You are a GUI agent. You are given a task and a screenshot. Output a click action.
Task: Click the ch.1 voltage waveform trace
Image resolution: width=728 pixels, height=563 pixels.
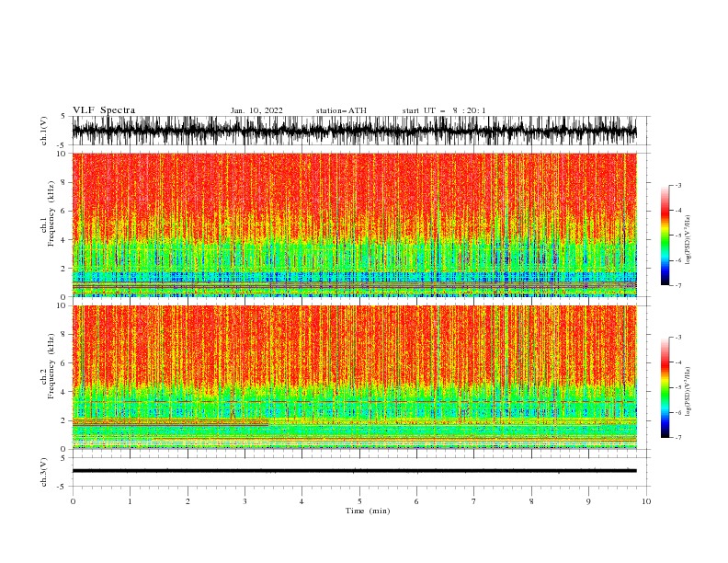point(354,131)
